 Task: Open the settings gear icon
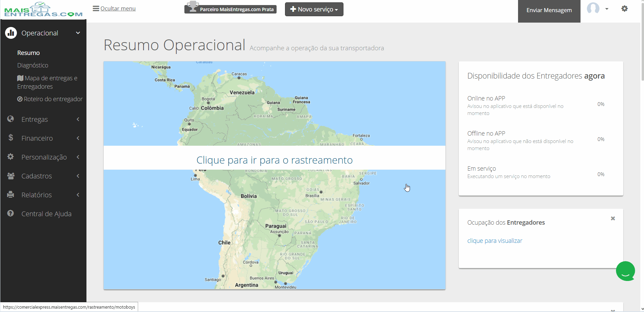pos(624,9)
